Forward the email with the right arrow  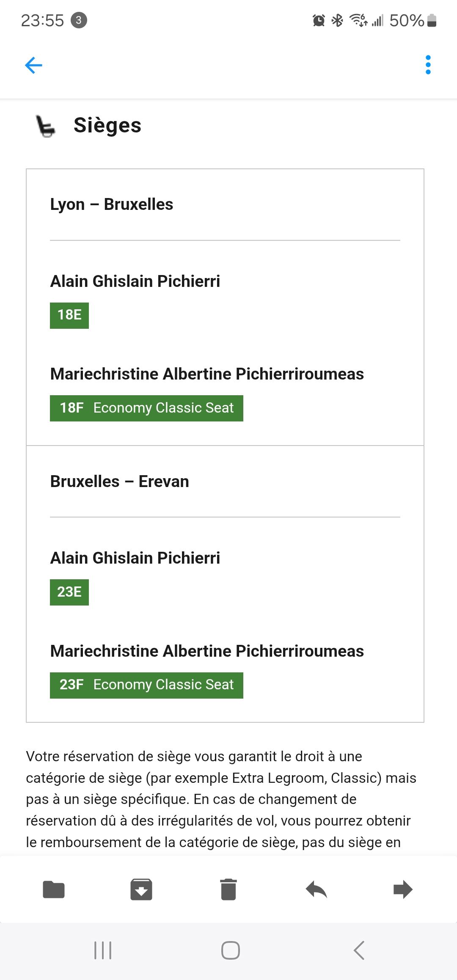tap(403, 889)
